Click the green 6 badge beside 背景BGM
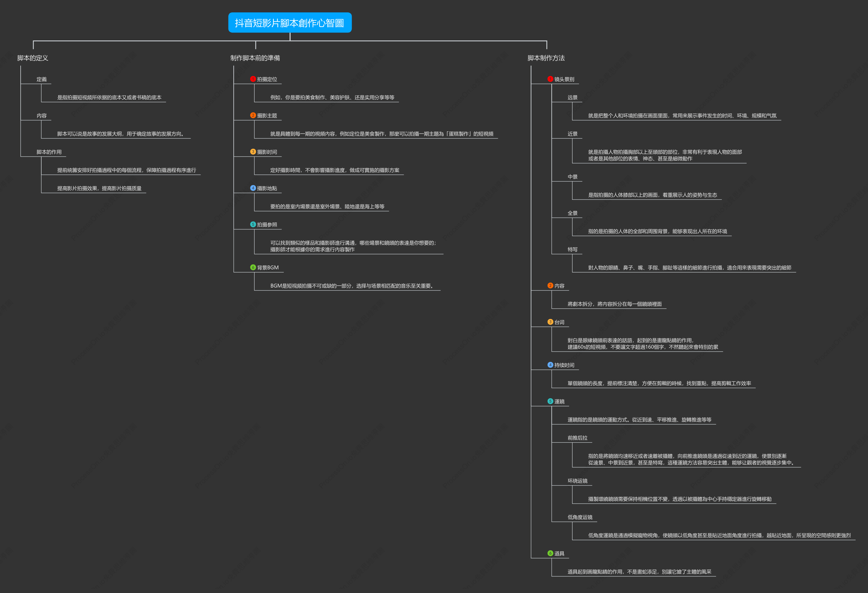The image size is (868, 593). click(x=253, y=267)
